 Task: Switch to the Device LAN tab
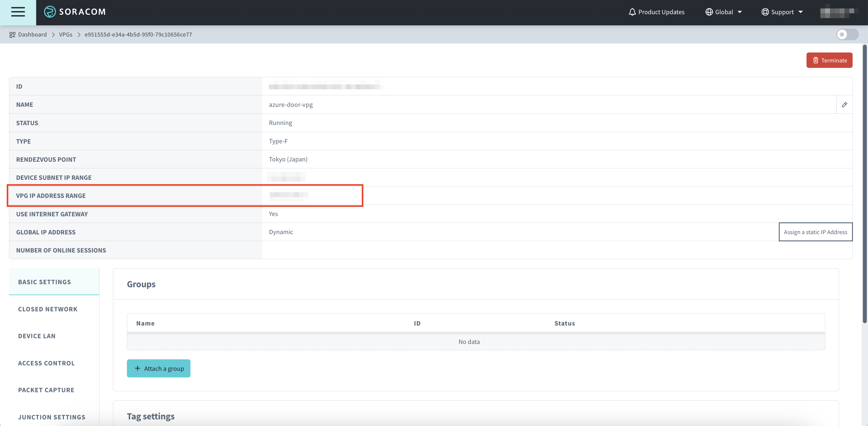(x=37, y=336)
